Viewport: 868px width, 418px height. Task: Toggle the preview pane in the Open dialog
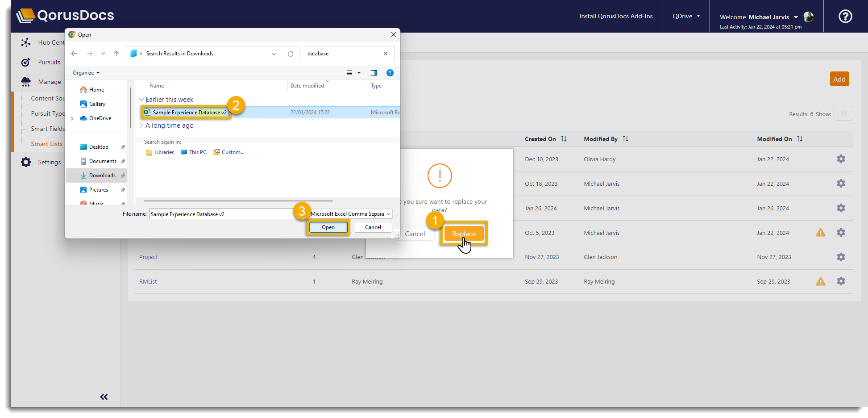click(x=374, y=73)
